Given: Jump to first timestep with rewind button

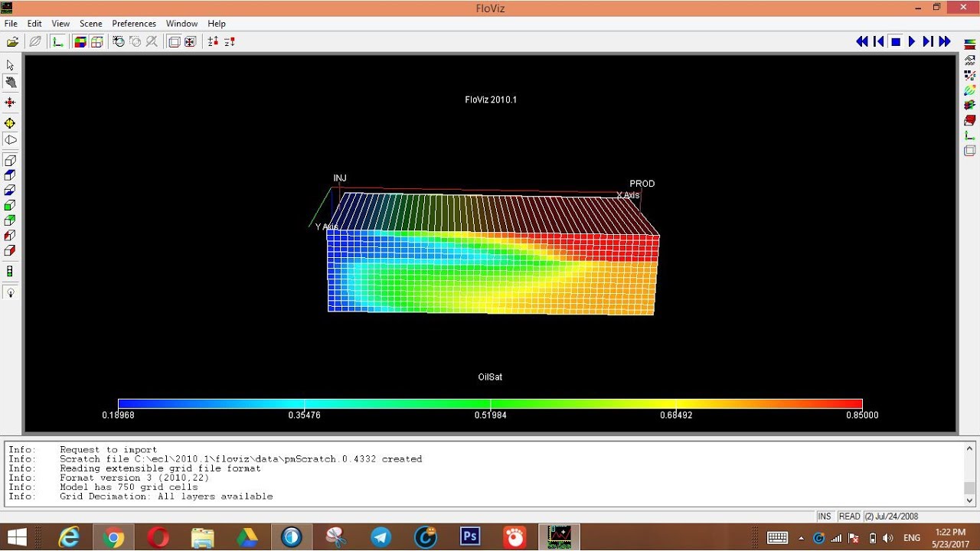Looking at the screenshot, I should (x=862, y=41).
